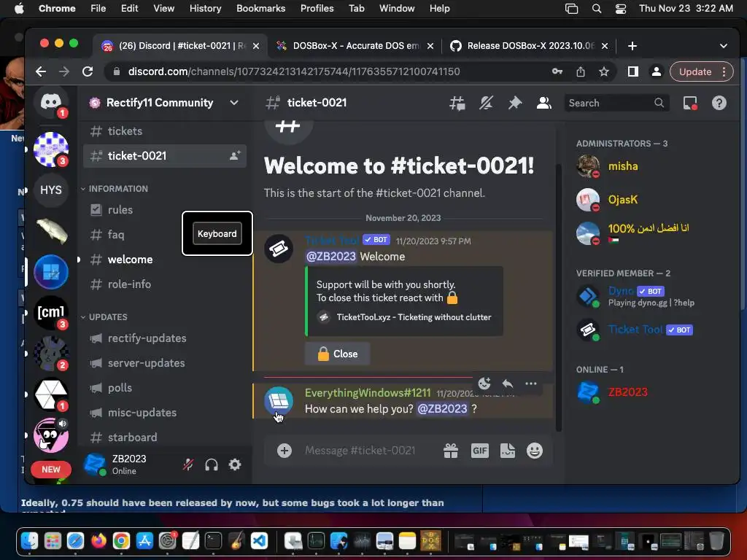This screenshot has width=747, height=560.
Task: Toggle notification settings bell icon
Action: [486, 103]
